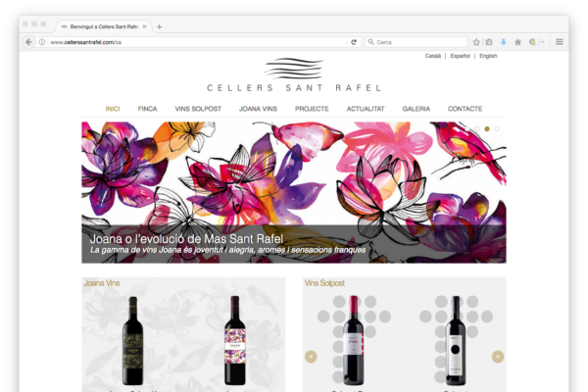The height and width of the screenshot is (392, 588).
Task: Open bookmarks list clipboard icon
Action: (489, 42)
